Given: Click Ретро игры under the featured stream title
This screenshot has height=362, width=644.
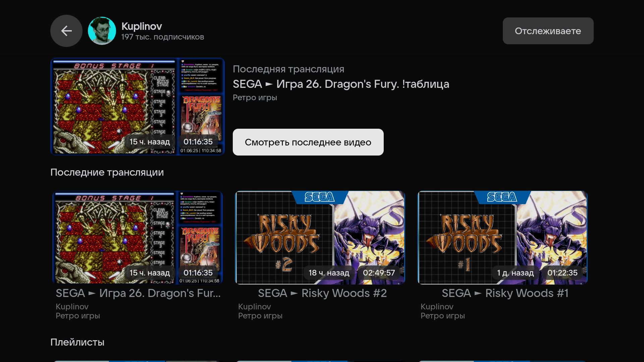Looking at the screenshot, I should tap(255, 98).
